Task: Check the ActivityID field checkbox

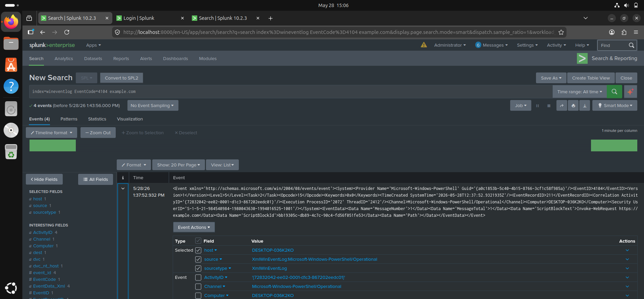Action: pyautogui.click(x=198, y=278)
